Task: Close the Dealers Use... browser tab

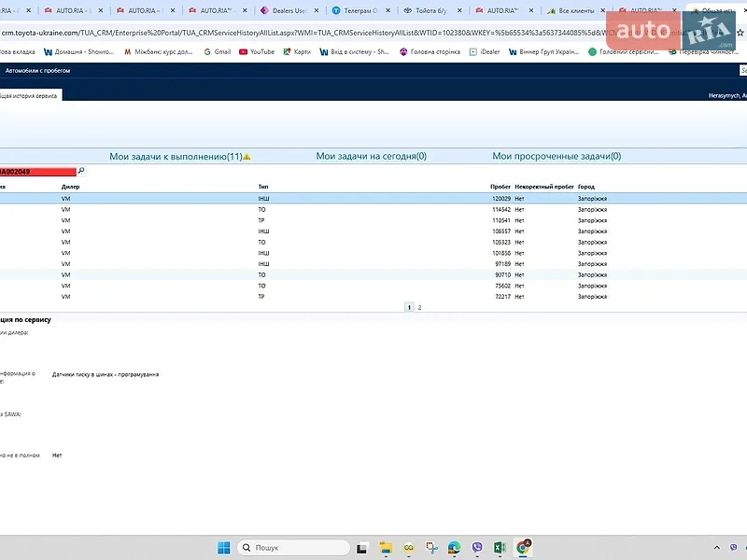Action: click(317, 10)
